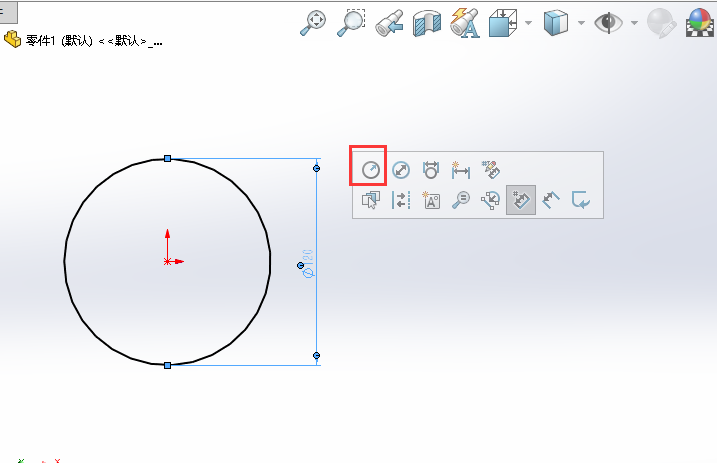Open the Apply Scene icon
The height and width of the screenshot is (463, 717).
701,23
